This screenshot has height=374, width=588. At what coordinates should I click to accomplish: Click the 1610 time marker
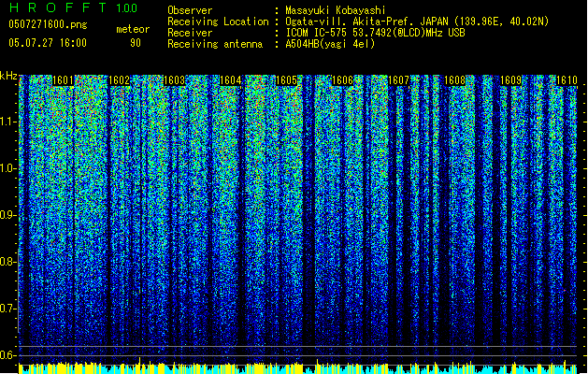(x=566, y=80)
